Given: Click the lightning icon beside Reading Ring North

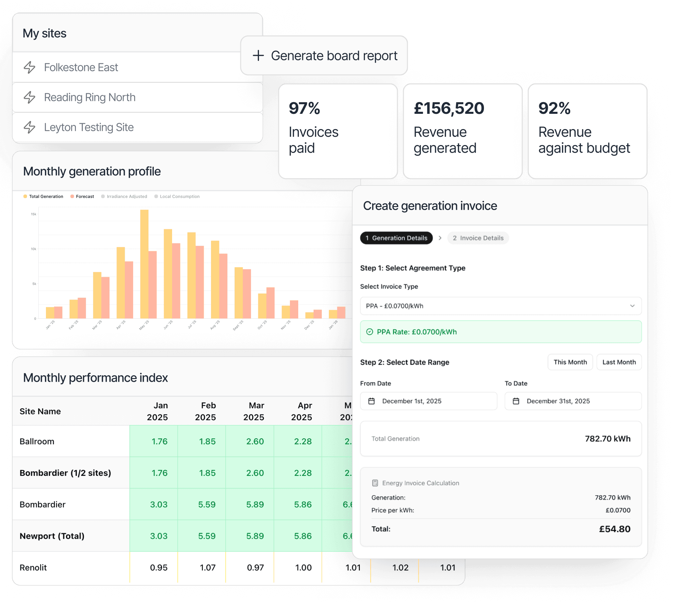Looking at the screenshot, I should (x=29, y=97).
